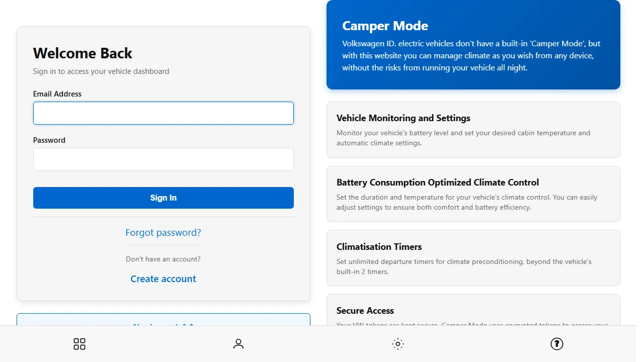
Task: Open the Forgot password link
Action: point(163,232)
